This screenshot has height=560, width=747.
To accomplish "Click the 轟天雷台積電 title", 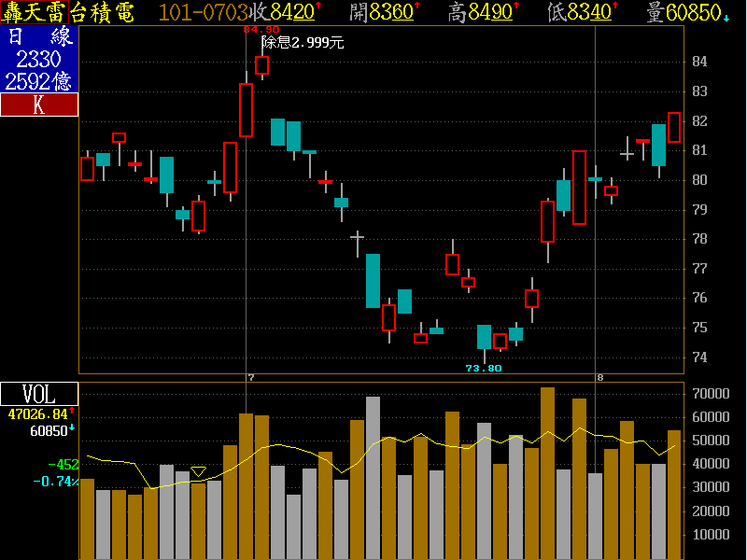I will click(68, 12).
